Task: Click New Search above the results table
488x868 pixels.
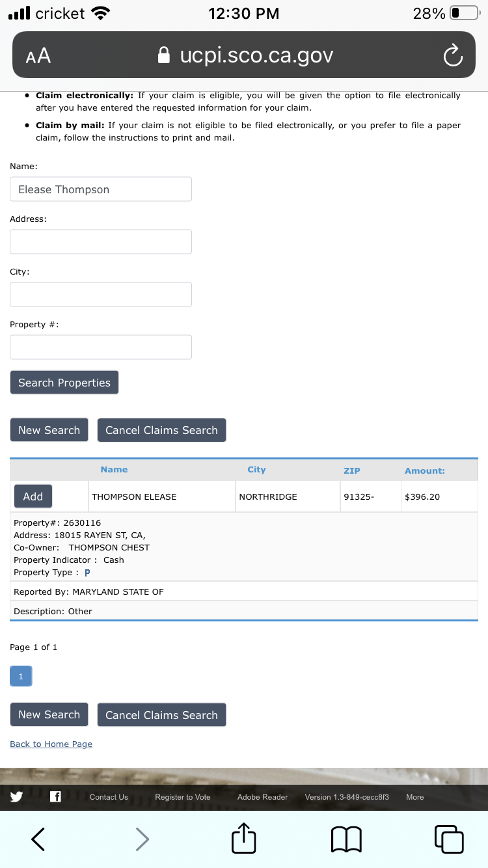Action: coord(49,430)
